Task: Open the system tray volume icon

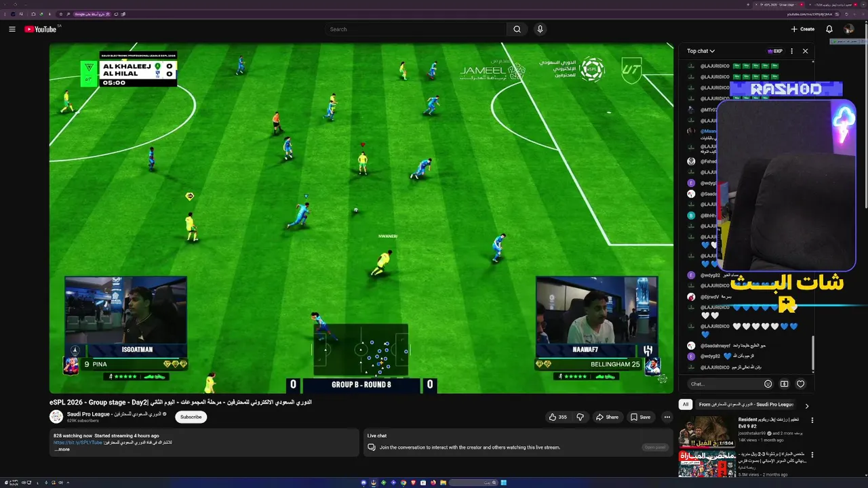Action: [24, 483]
